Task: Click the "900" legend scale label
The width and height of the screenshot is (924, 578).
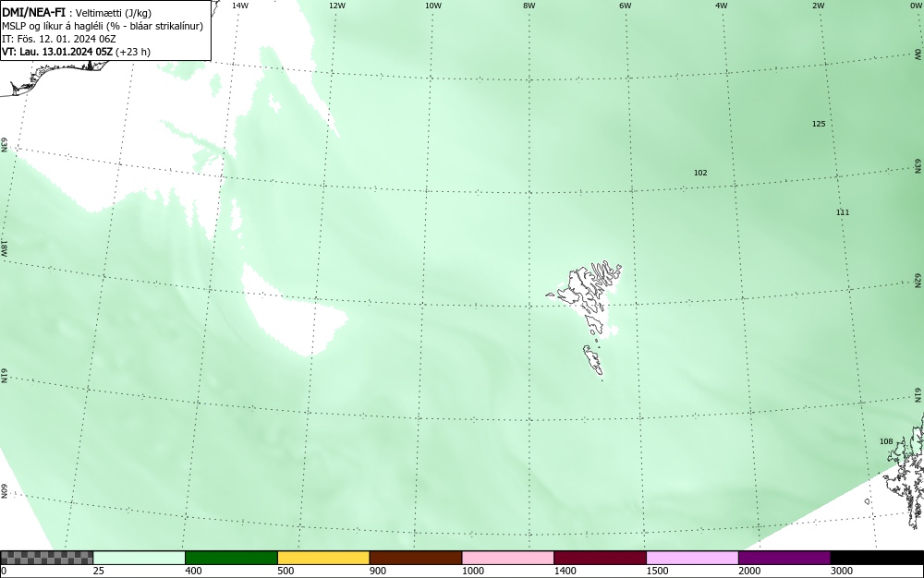Action: point(378,571)
